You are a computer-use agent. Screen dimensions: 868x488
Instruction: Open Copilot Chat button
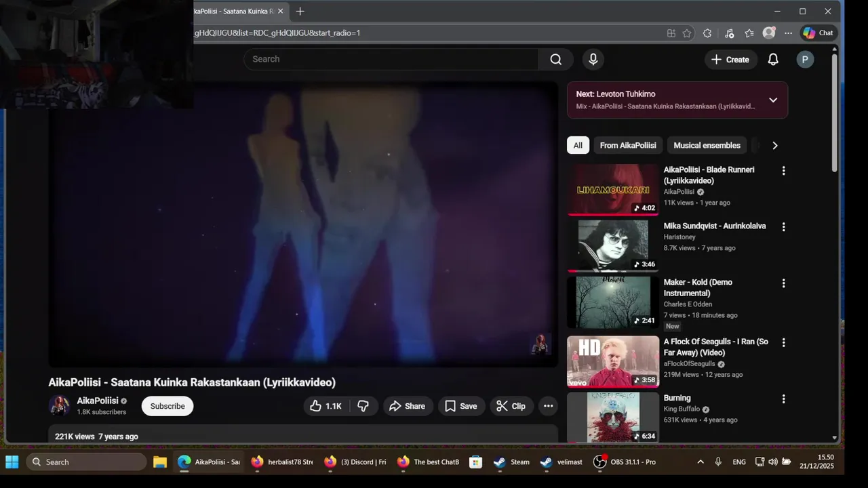818,33
